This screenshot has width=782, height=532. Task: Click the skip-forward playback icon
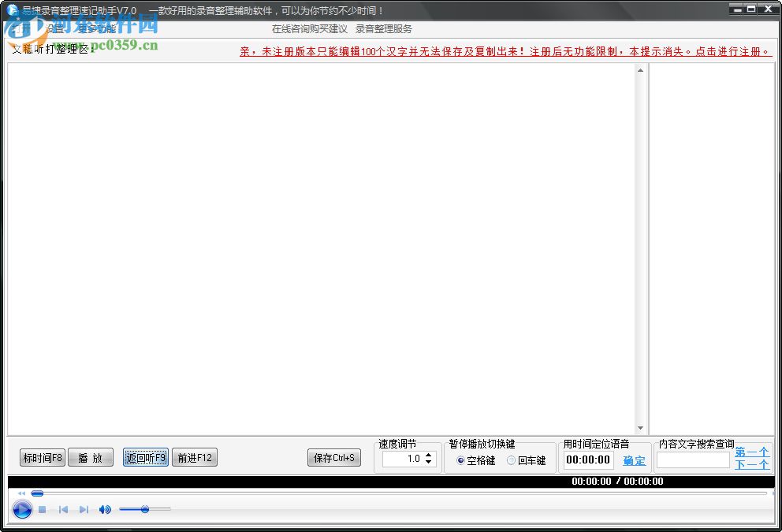(84, 509)
